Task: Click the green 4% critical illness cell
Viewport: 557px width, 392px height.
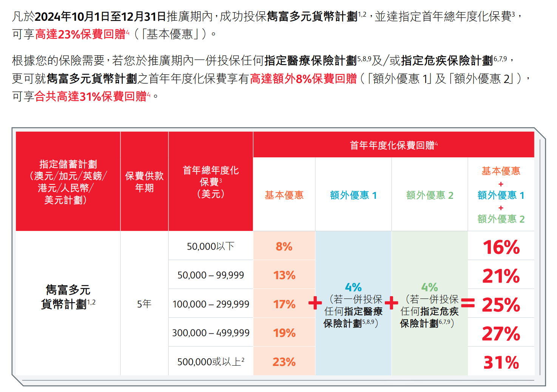Action: click(x=430, y=303)
